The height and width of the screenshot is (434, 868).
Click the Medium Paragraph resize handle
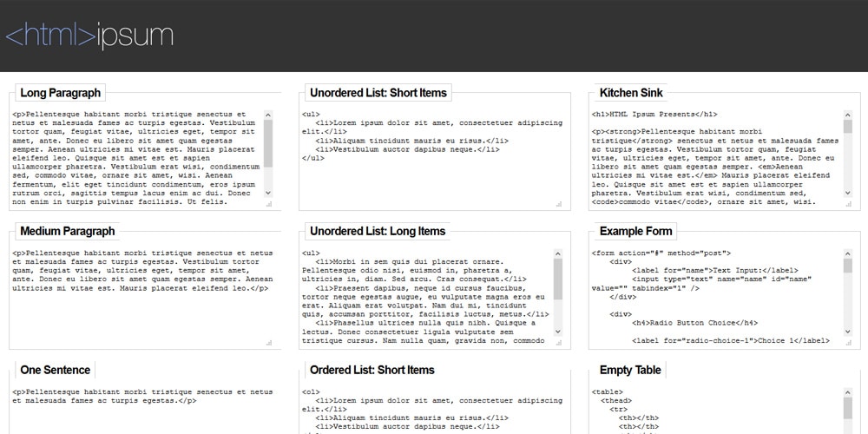click(x=268, y=343)
